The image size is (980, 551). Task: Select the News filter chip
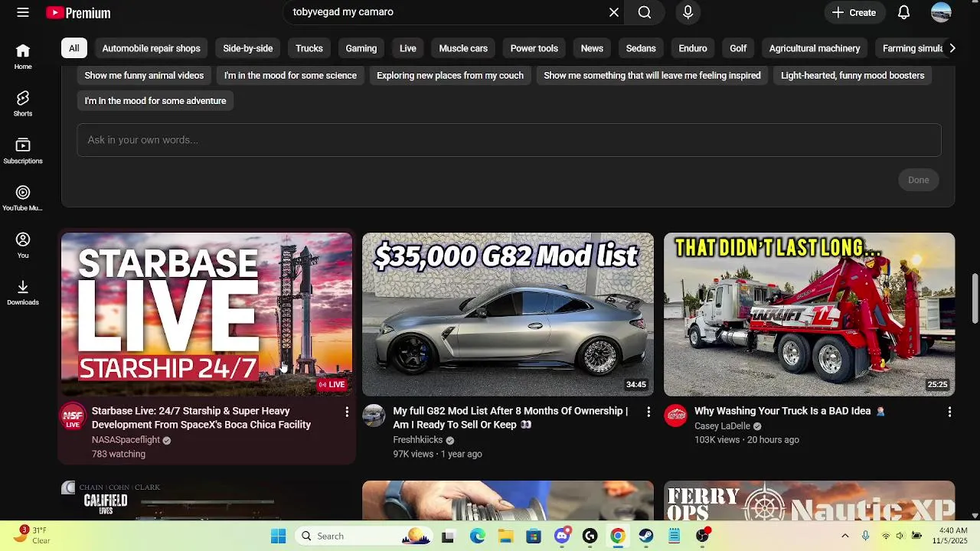(592, 48)
